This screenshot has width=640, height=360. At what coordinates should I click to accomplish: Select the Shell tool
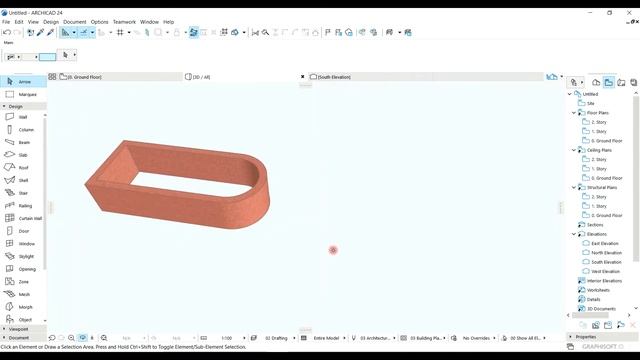22,180
